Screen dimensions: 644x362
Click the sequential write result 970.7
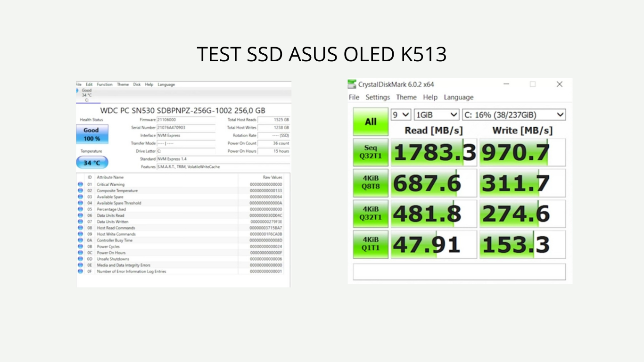(522, 152)
